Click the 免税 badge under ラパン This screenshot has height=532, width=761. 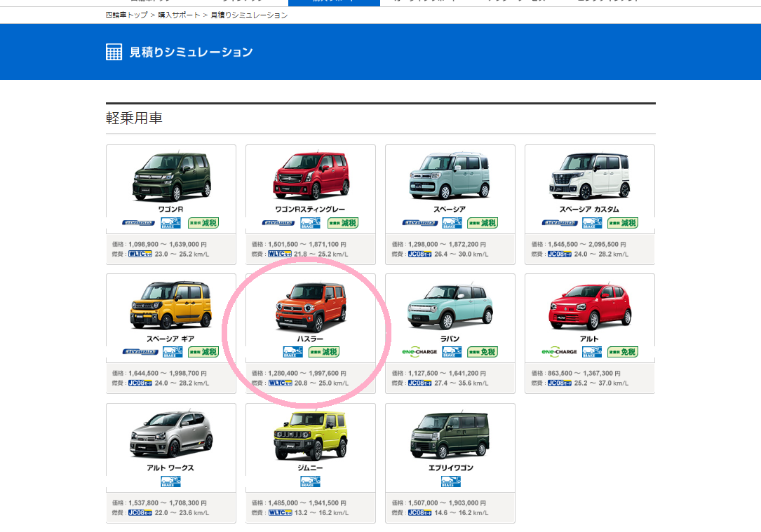pyautogui.click(x=483, y=352)
